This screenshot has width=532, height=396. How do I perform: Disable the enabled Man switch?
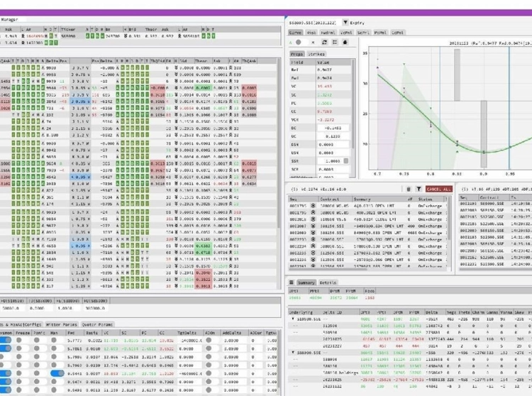click(57, 373)
